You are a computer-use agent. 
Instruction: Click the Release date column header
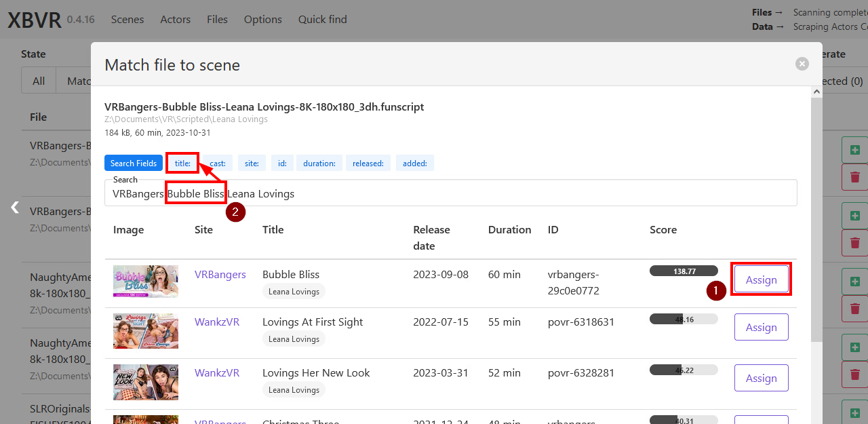[432, 237]
